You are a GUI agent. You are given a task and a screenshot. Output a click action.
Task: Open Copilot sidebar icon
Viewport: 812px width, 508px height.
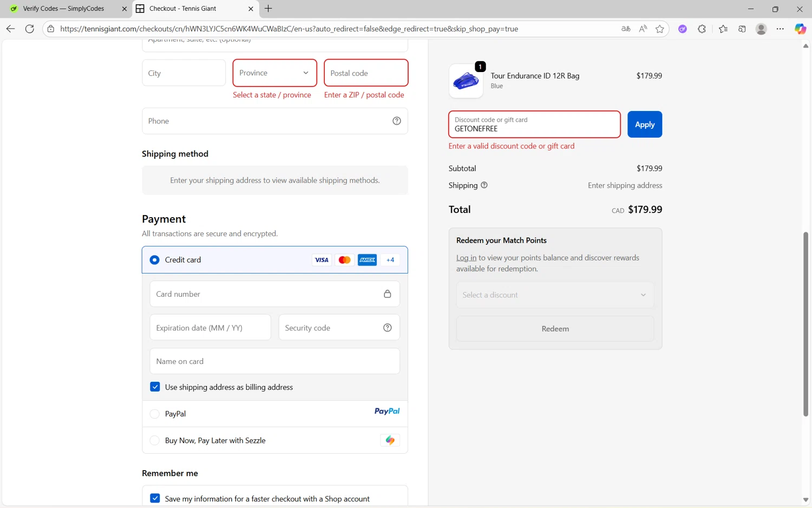pyautogui.click(x=800, y=29)
